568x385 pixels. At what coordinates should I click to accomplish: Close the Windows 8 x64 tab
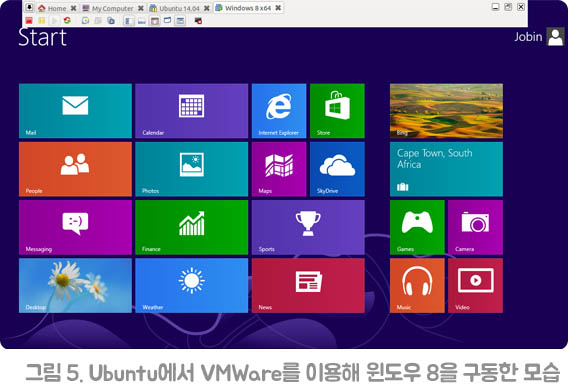[x=278, y=8]
